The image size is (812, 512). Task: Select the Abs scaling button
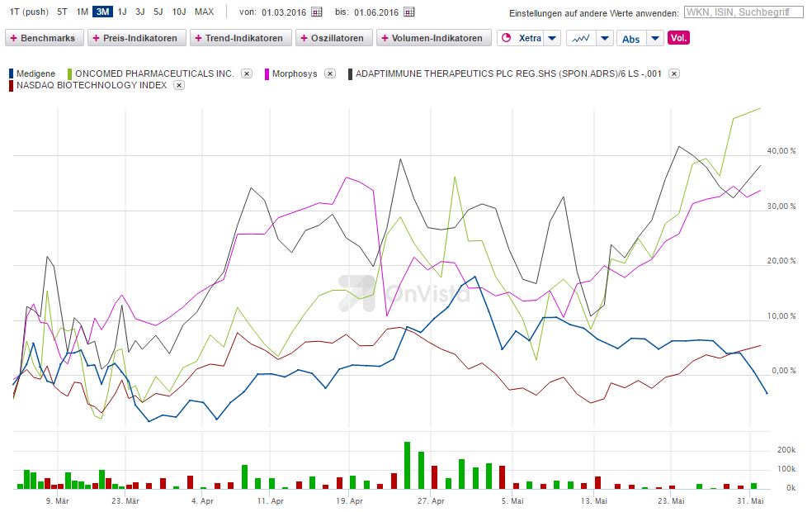pos(631,39)
